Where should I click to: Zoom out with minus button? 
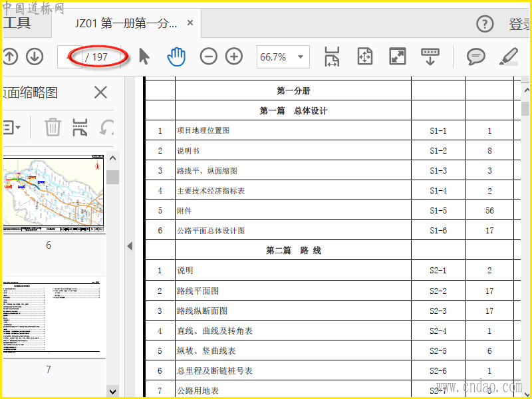tap(208, 57)
